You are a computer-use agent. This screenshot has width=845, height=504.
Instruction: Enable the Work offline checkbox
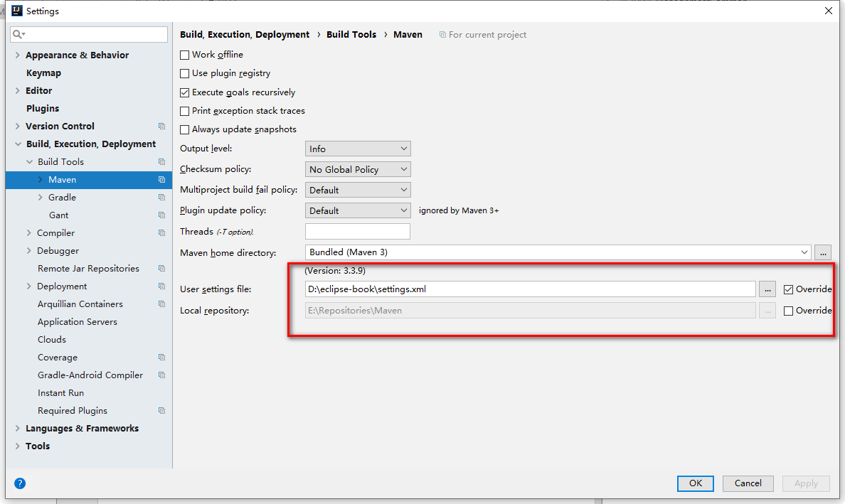[x=184, y=55]
